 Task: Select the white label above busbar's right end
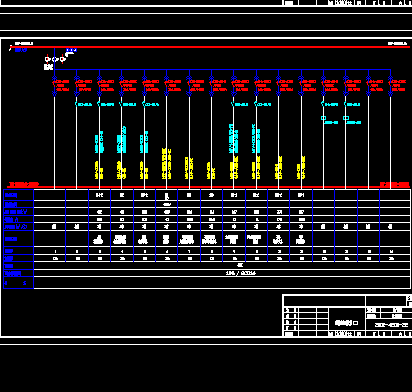(397, 43)
